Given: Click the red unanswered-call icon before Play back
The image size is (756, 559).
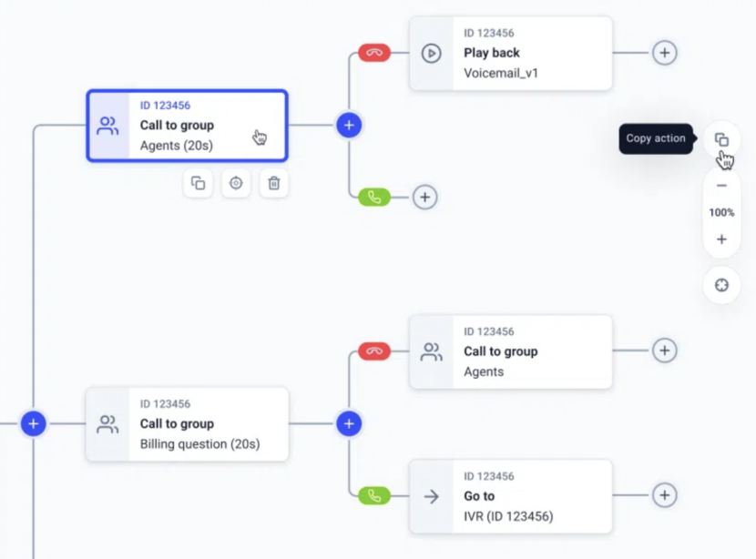Looking at the screenshot, I should click(373, 53).
